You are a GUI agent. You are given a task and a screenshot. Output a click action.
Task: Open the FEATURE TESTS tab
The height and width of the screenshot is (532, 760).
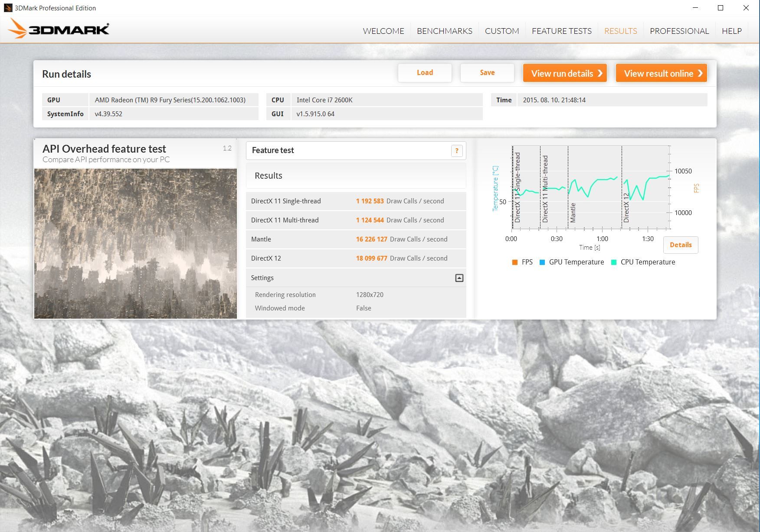pos(562,31)
